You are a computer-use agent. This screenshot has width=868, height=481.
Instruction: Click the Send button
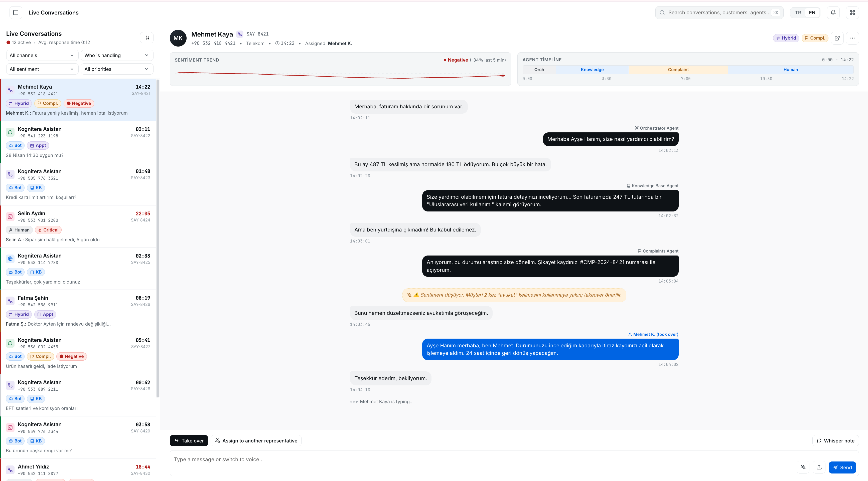[842, 467]
